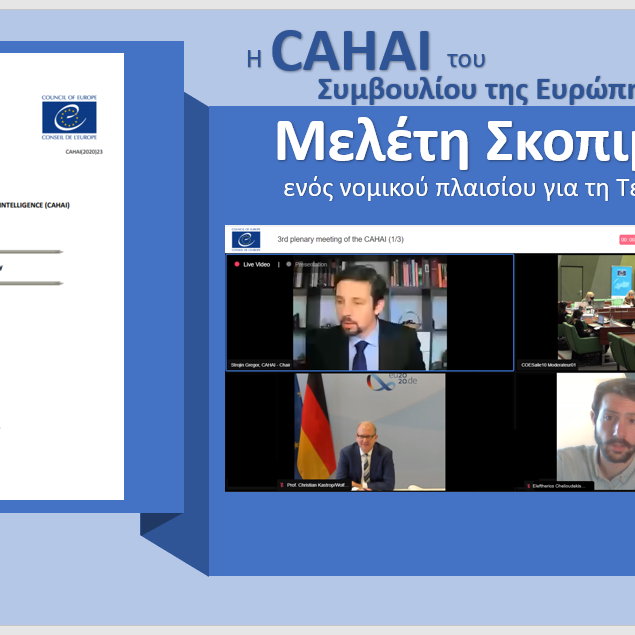Click the 'Eleftherios Chelioudakis' name label
The height and width of the screenshot is (635, 635).
559,486
